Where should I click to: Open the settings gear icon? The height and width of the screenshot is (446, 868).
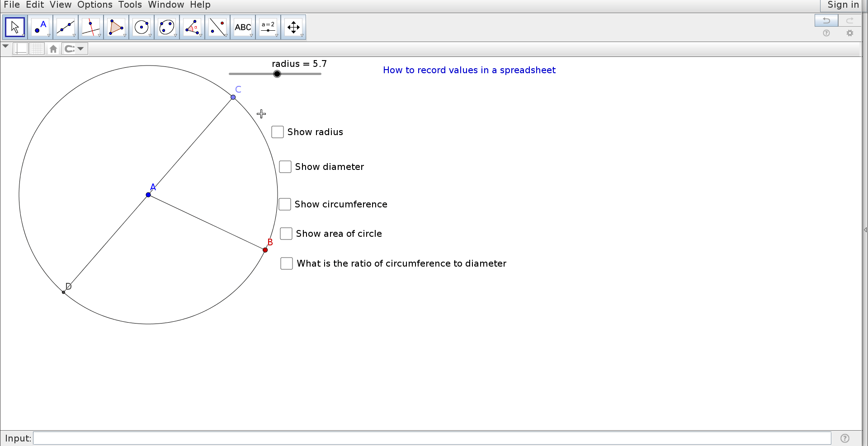pyautogui.click(x=850, y=33)
